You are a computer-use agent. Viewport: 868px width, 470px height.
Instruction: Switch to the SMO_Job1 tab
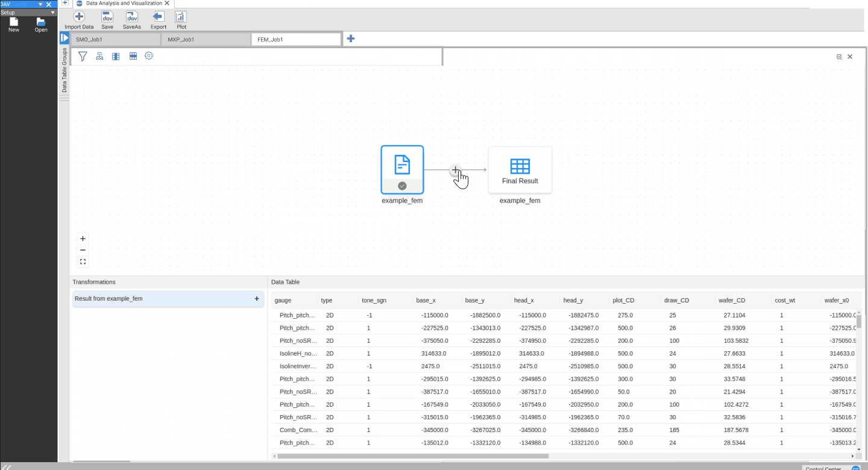(x=115, y=39)
